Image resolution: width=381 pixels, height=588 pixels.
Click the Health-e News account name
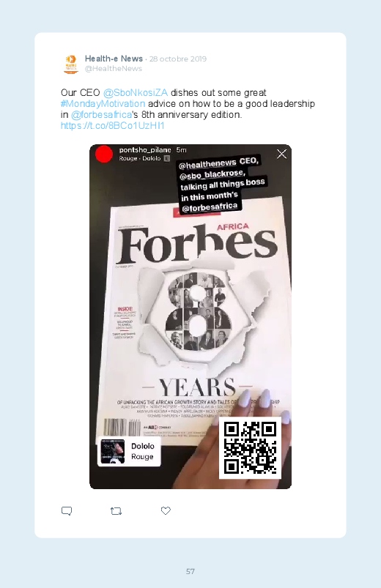coord(114,59)
